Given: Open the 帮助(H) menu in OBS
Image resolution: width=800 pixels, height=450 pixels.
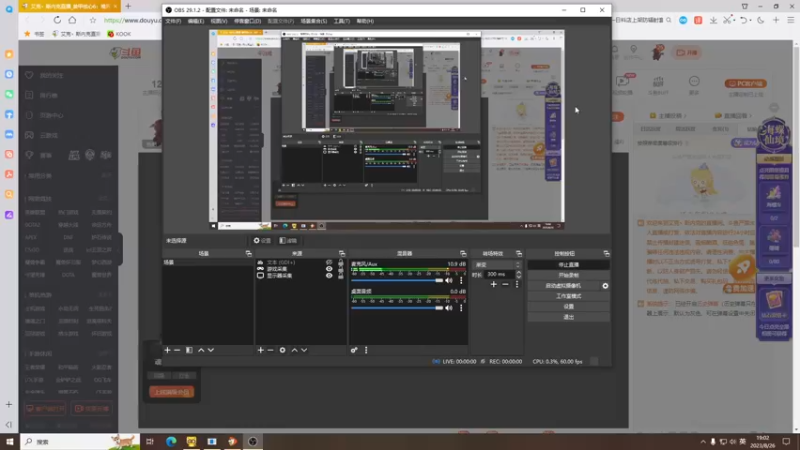Looking at the screenshot, I should coord(365,21).
